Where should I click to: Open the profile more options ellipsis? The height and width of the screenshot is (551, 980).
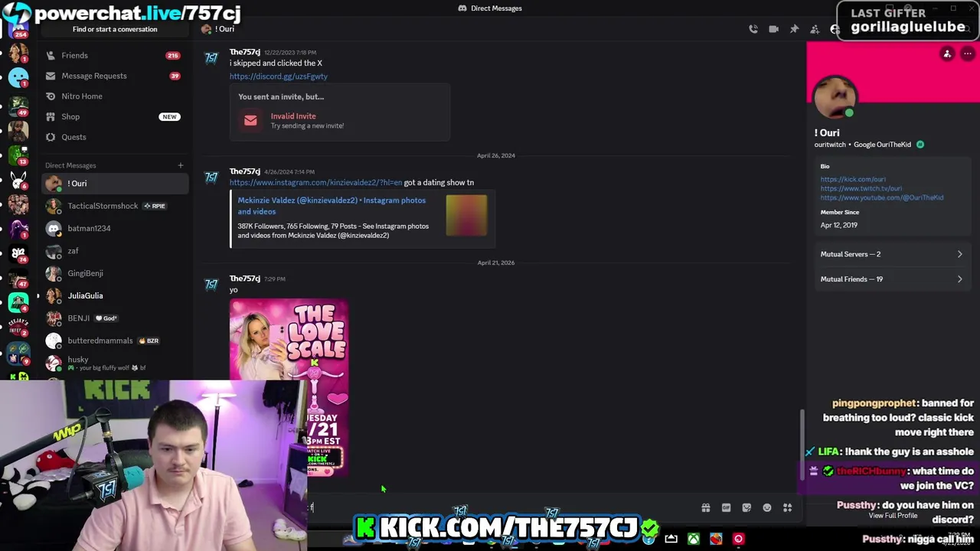968,54
